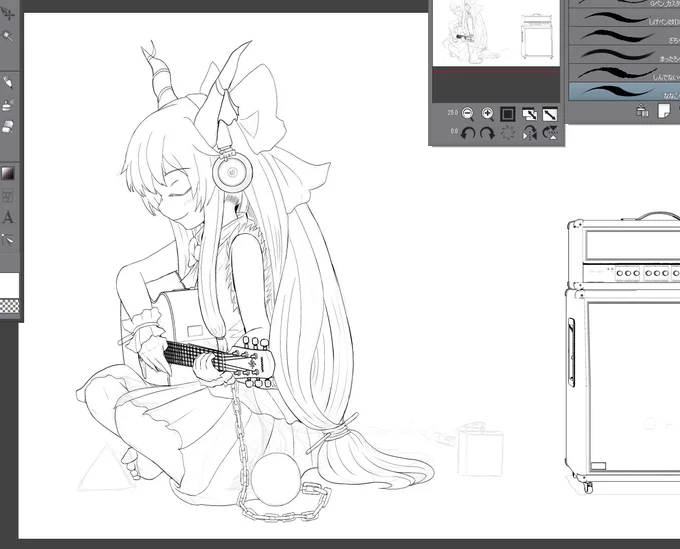Rotate canvas right in the Navigator
Screen dimensions: 680x549
(x=487, y=133)
